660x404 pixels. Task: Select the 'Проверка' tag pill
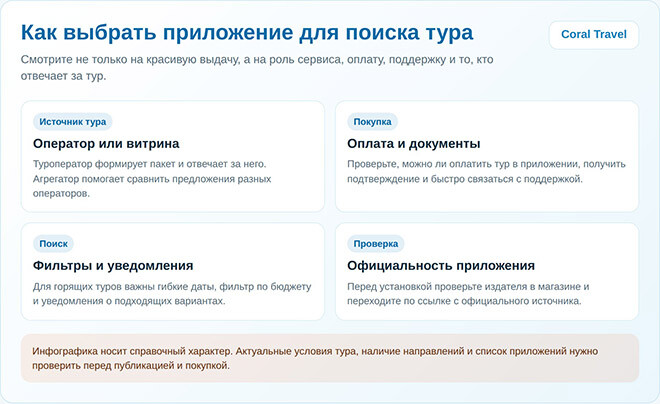coord(375,244)
